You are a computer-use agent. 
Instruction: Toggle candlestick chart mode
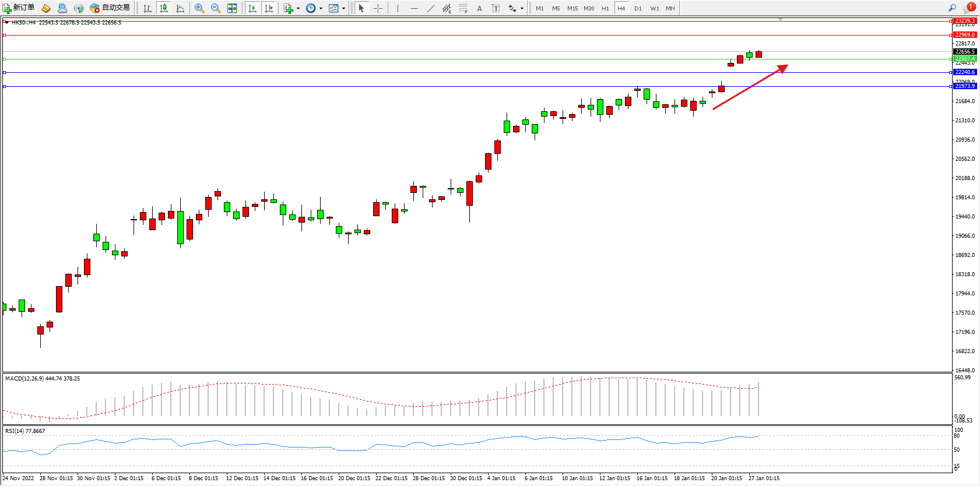click(164, 8)
